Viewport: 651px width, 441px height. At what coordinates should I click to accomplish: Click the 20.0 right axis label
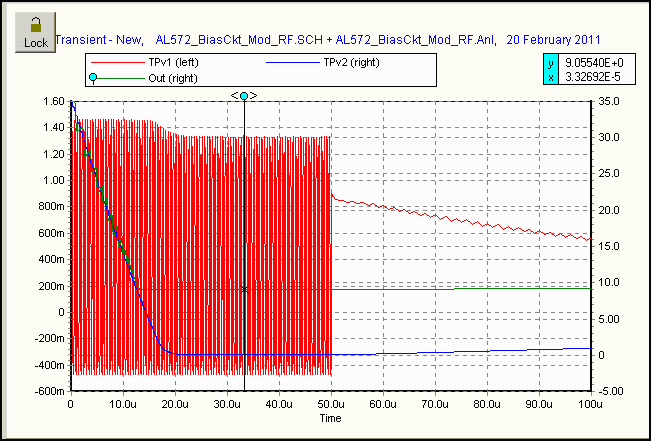[608, 210]
